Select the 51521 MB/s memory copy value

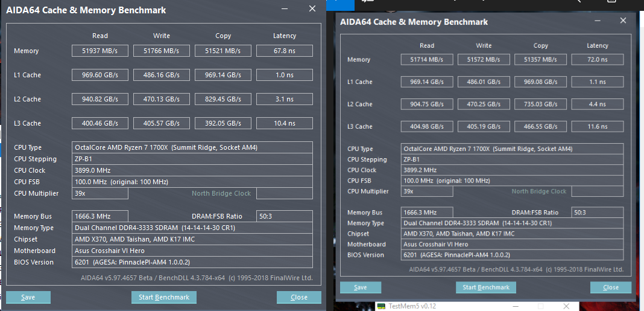223,51
